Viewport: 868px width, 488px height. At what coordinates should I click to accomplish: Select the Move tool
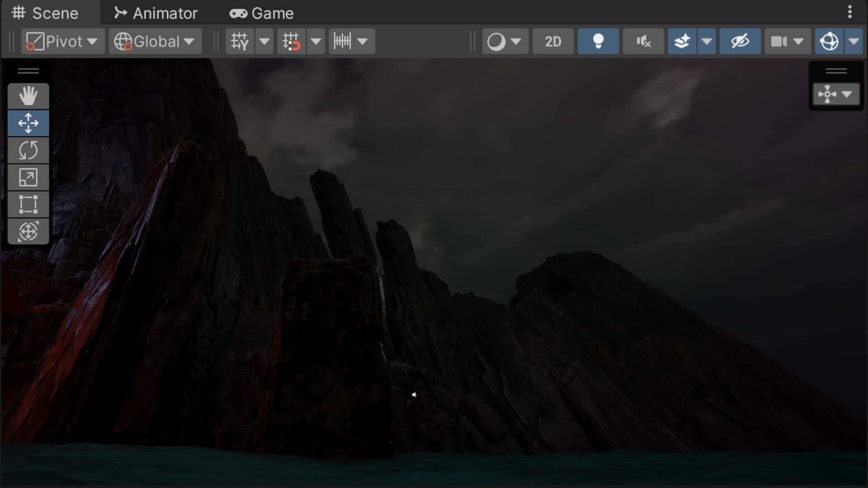point(28,123)
